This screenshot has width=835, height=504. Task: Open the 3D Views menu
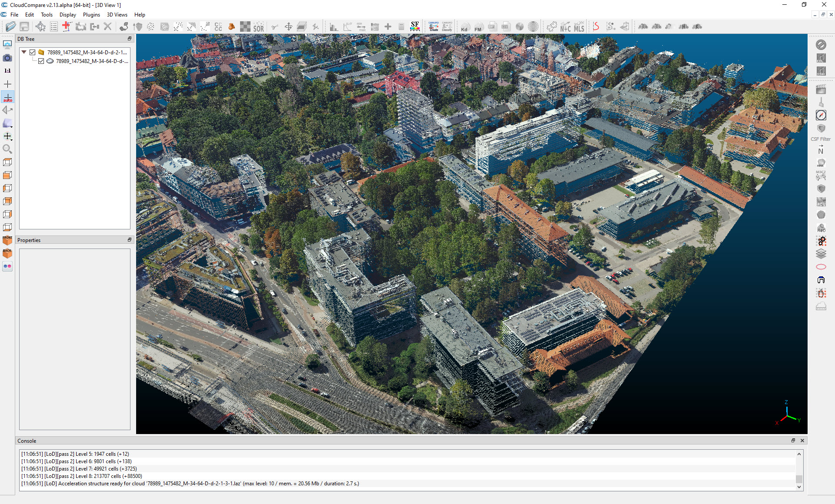coord(117,15)
